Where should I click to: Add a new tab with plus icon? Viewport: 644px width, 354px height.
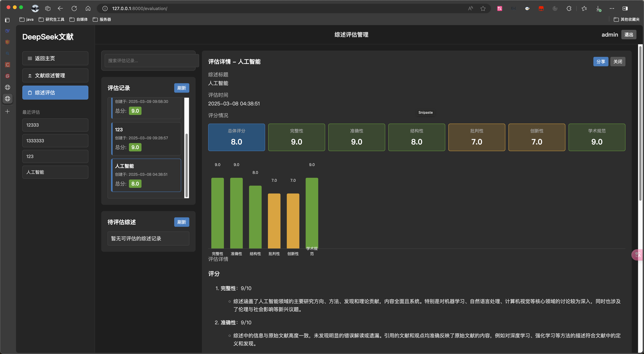coord(8,111)
